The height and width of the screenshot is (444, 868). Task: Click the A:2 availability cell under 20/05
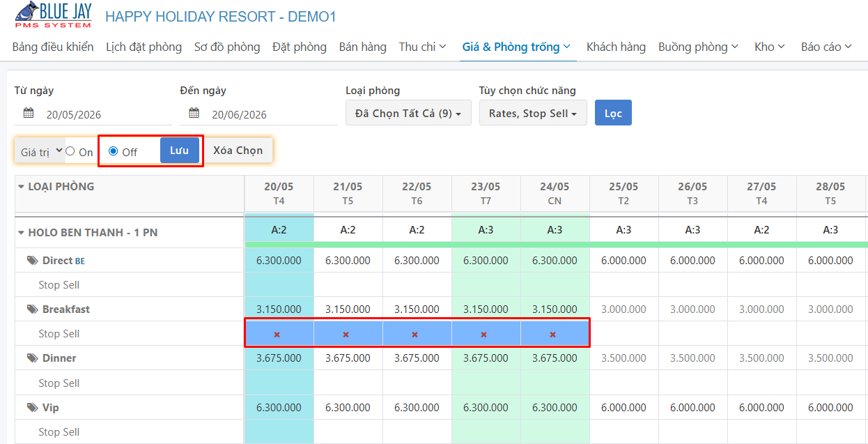(x=279, y=230)
